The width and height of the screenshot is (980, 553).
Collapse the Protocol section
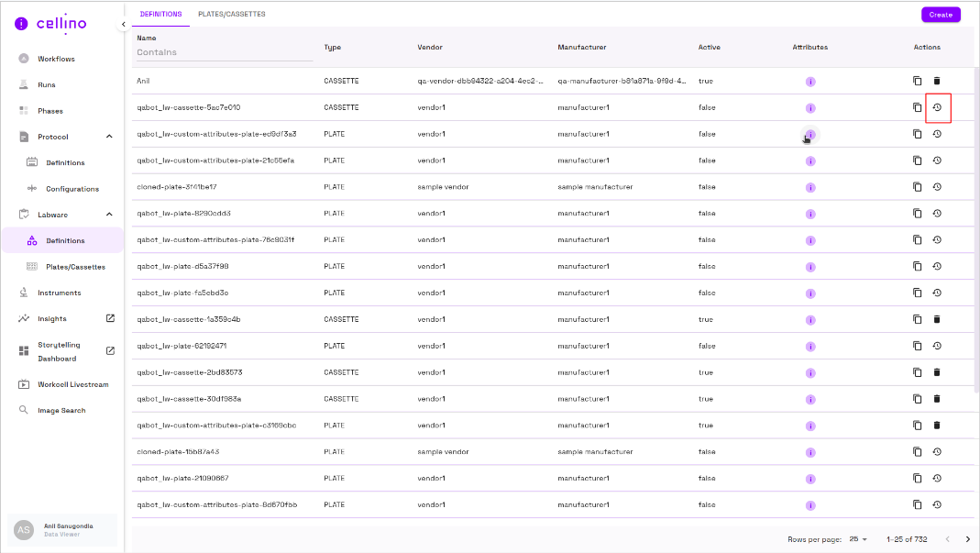point(110,137)
